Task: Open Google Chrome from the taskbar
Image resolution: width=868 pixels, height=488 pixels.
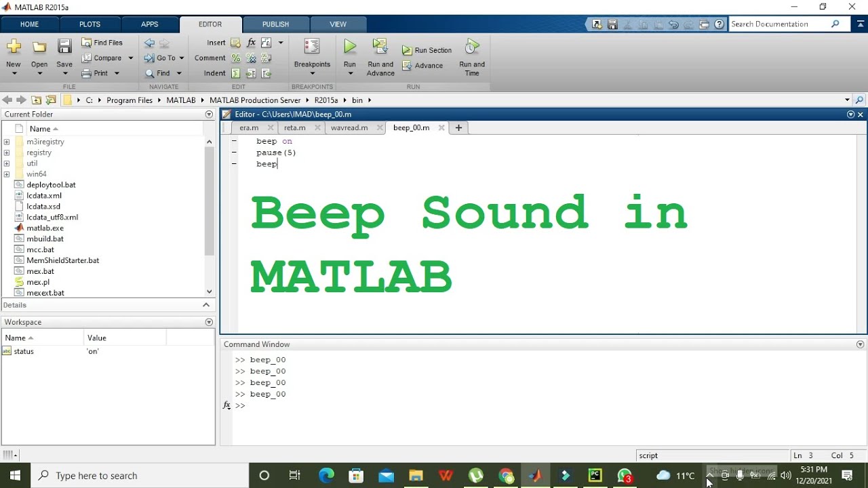Action: pos(506,475)
